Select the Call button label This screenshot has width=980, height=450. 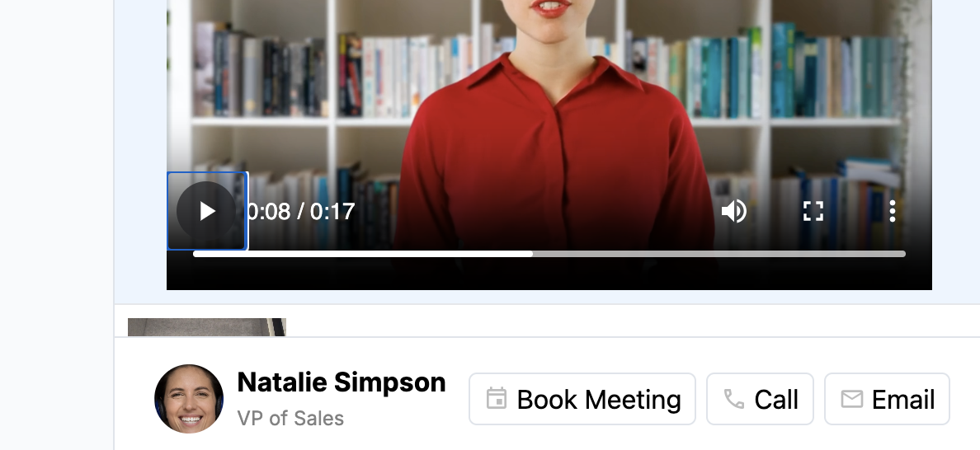(776, 400)
